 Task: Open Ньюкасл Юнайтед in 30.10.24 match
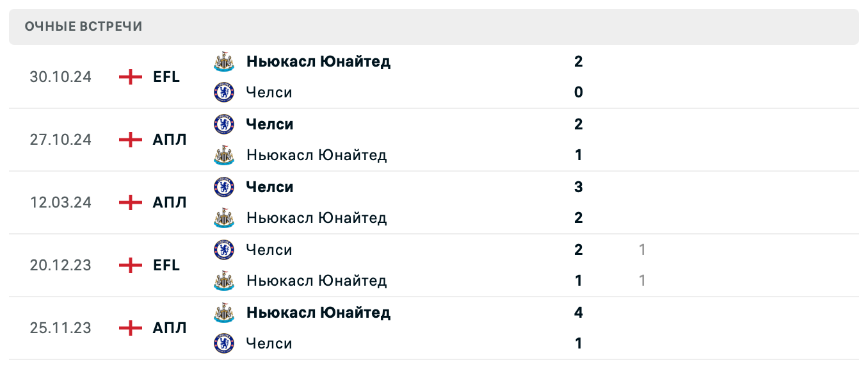[x=318, y=61]
